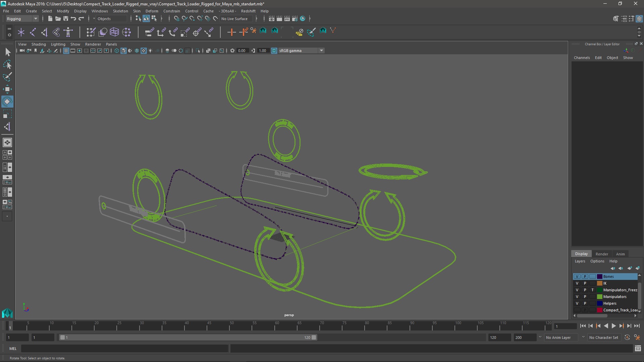The height and width of the screenshot is (362, 644).
Task: Click the Redshift menu
Action: pos(248,11)
